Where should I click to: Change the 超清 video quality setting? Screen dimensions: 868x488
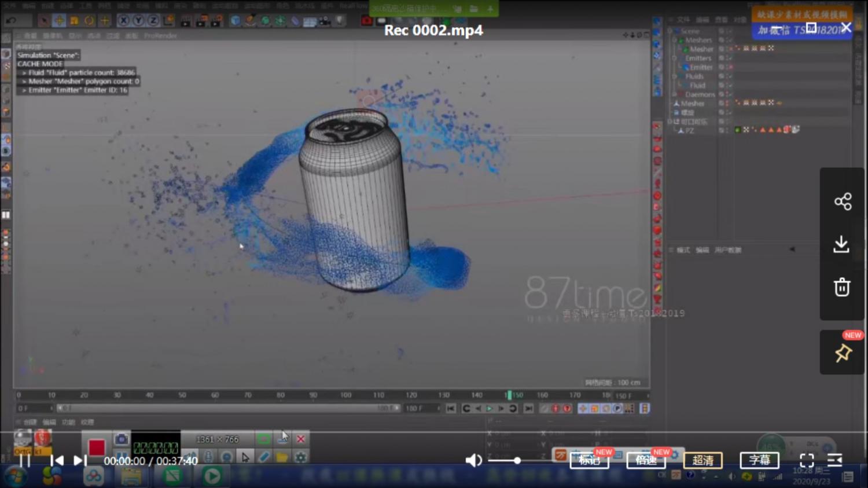[703, 460]
